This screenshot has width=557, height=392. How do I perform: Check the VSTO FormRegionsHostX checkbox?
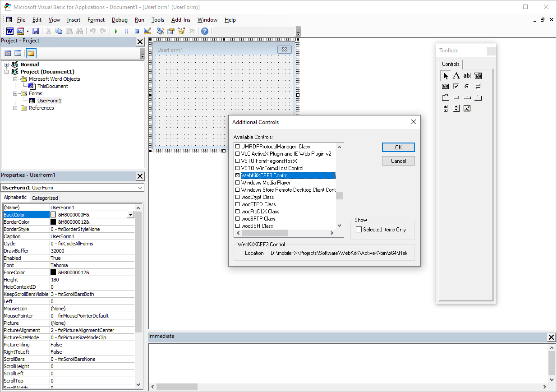coord(238,161)
